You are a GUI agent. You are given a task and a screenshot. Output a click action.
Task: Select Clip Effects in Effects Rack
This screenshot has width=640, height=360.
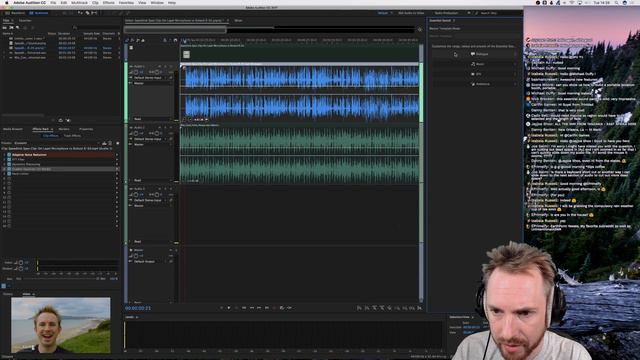point(51,136)
